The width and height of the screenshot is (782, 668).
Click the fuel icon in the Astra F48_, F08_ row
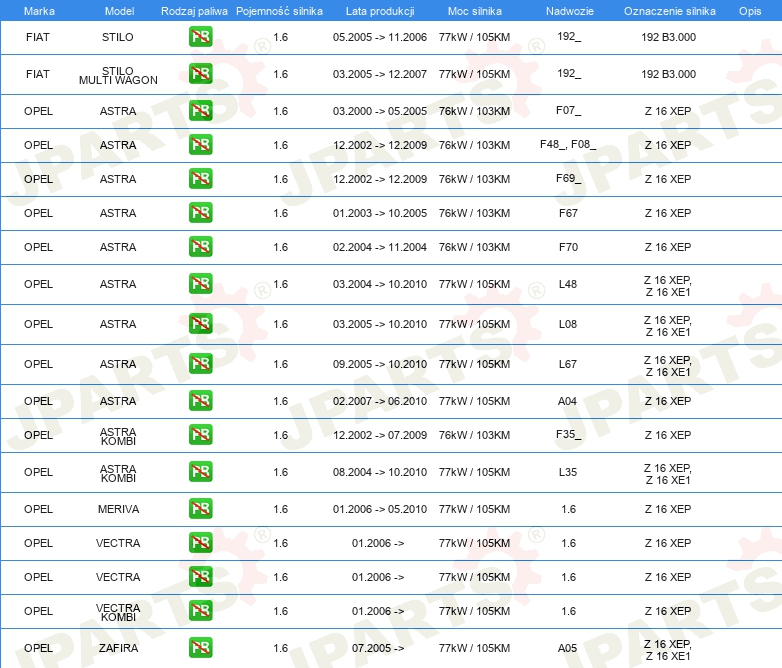pyautogui.click(x=200, y=145)
